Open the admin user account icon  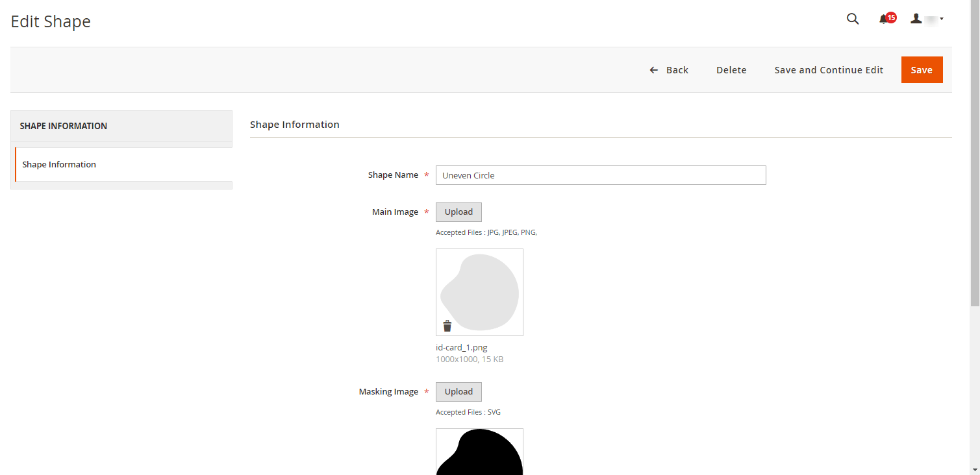coord(916,19)
